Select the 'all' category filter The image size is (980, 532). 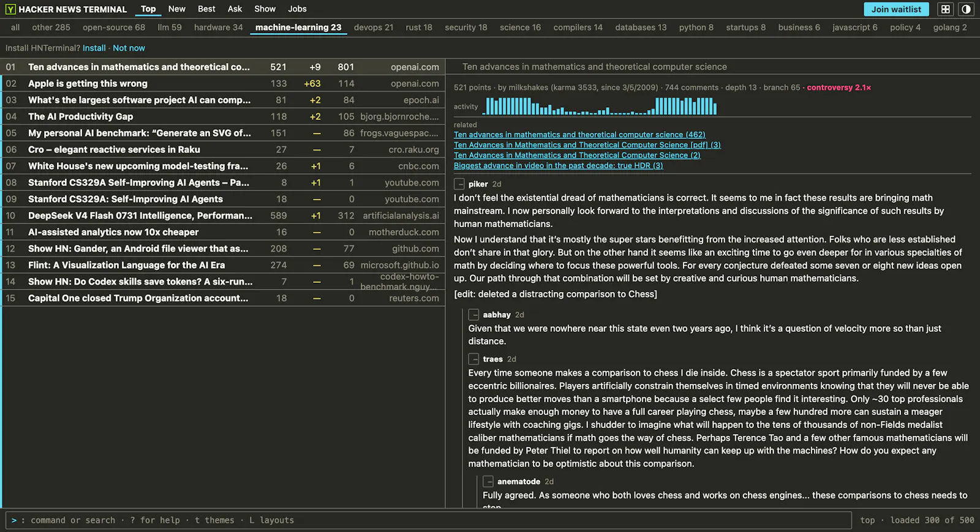coord(15,28)
